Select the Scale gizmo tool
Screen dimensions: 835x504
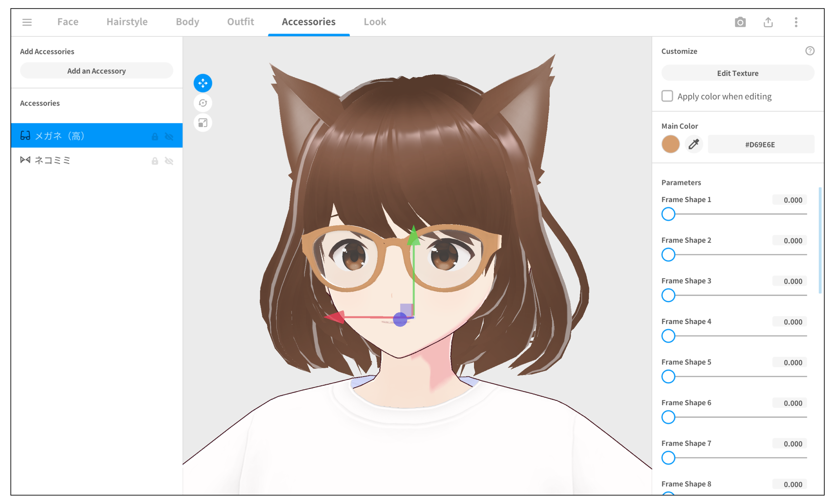pyautogui.click(x=203, y=122)
